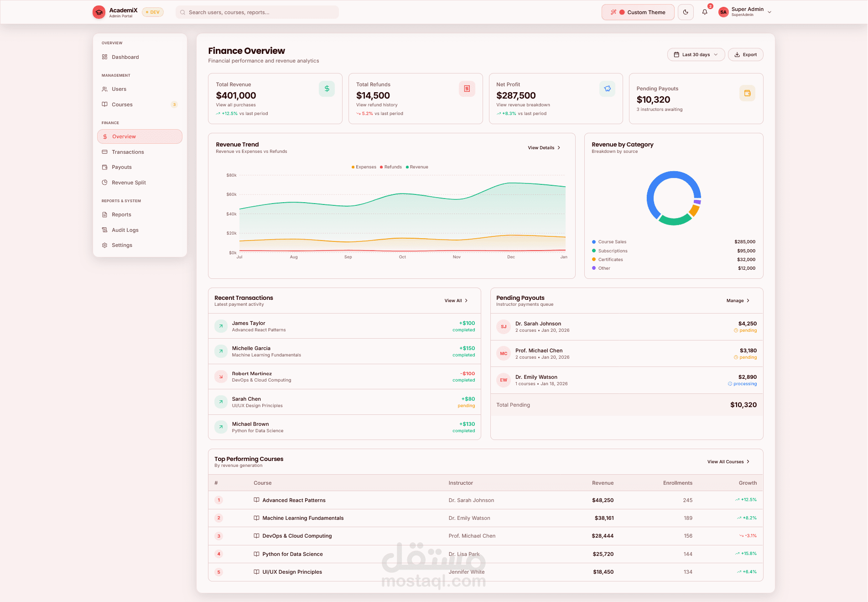Toggle the Revenue legend item in chart

click(417, 167)
